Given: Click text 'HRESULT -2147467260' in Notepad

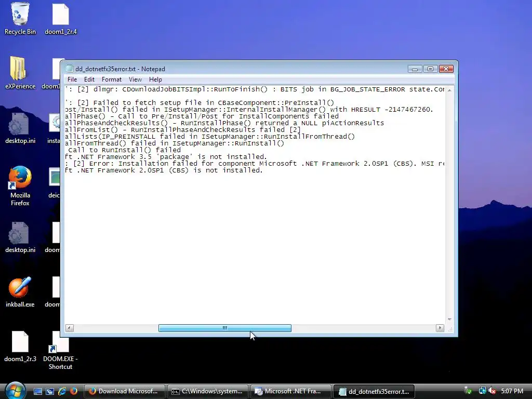Looking at the screenshot, I should click(392, 110).
